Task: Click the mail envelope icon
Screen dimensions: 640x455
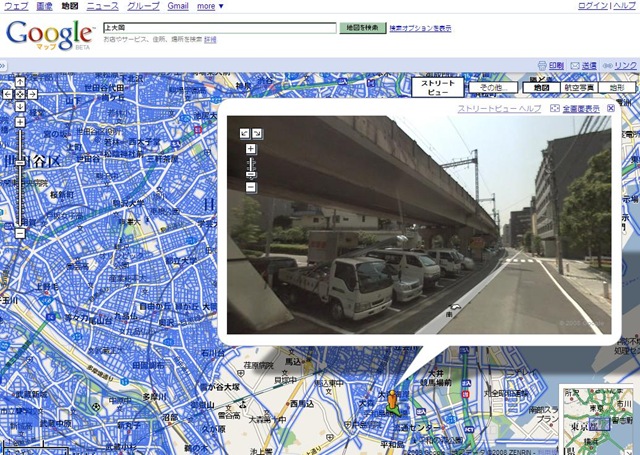Action: 575,65
